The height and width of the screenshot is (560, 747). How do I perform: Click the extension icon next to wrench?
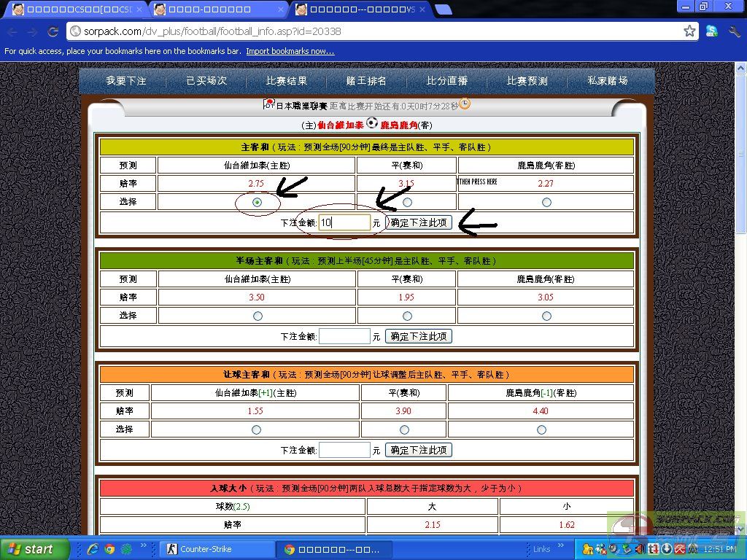click(712, 31)
